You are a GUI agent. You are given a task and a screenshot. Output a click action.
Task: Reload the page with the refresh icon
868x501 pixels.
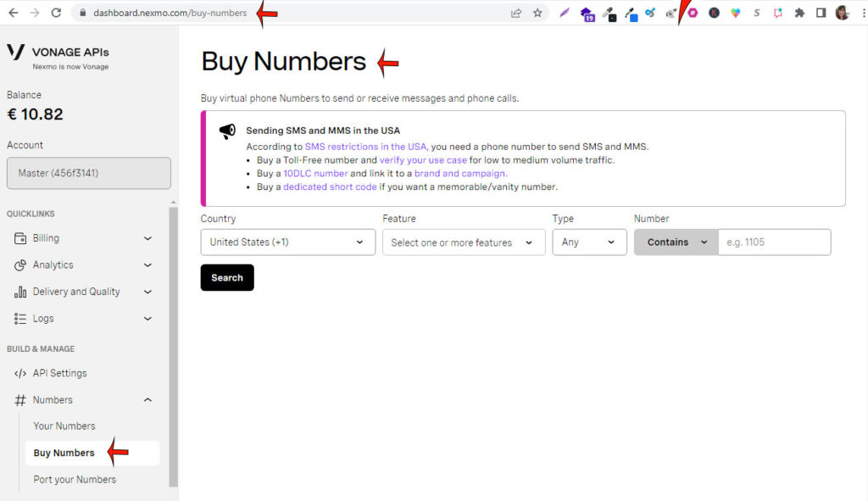(56, 13)
